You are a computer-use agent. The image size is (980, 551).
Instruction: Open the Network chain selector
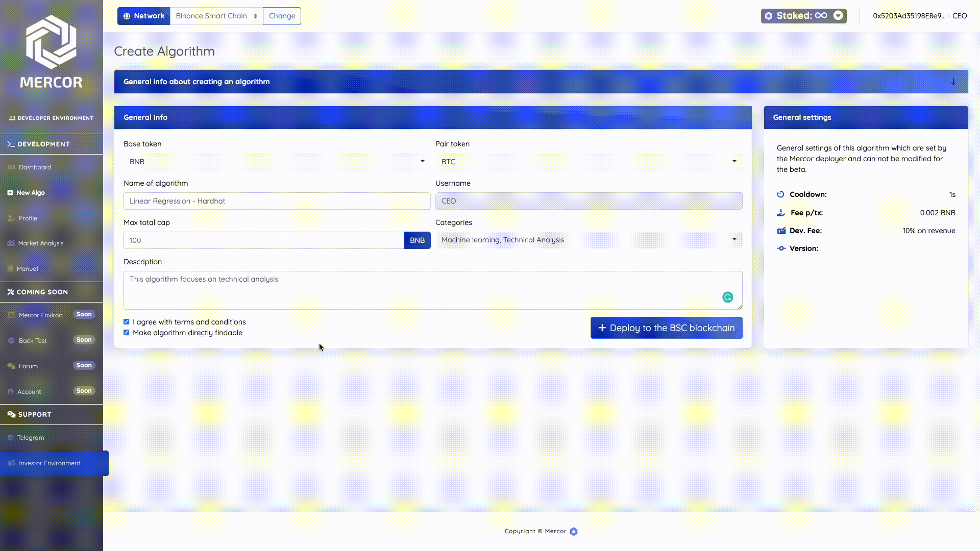point(216,16)
